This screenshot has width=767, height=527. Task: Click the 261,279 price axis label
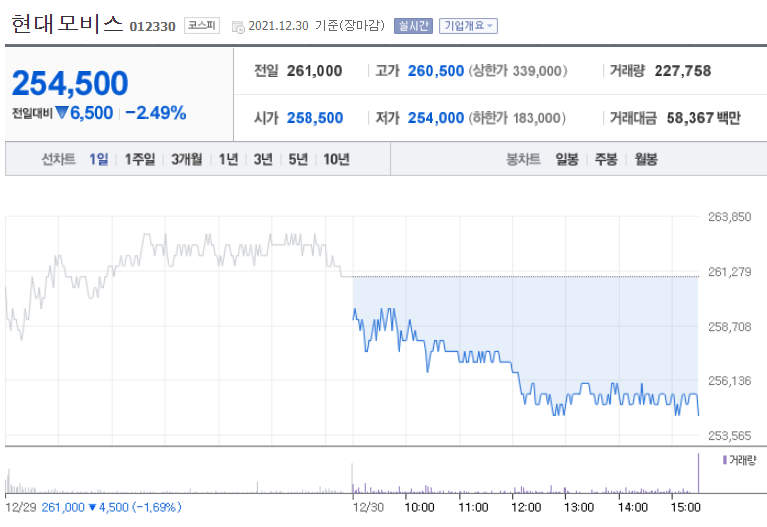[729, 272]
